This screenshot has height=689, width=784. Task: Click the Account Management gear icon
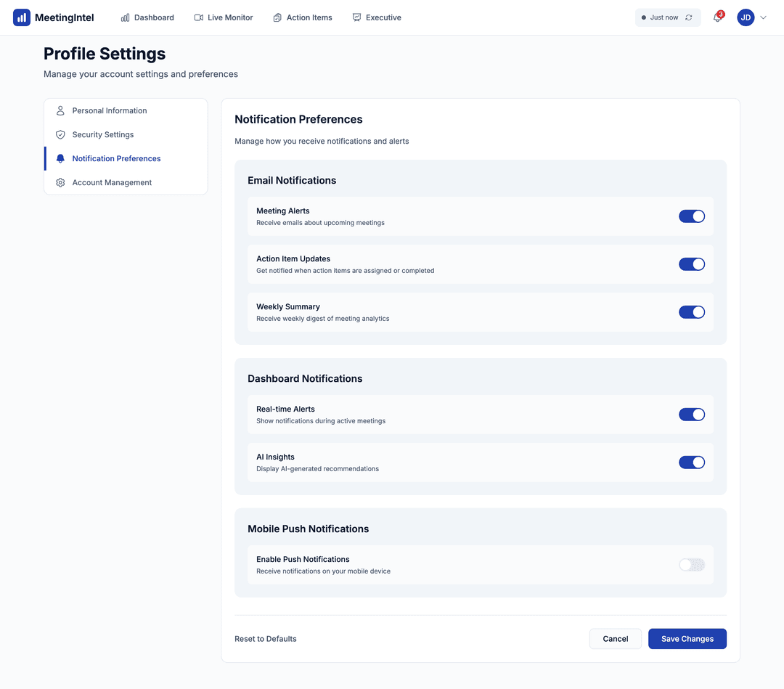[60, 183]
